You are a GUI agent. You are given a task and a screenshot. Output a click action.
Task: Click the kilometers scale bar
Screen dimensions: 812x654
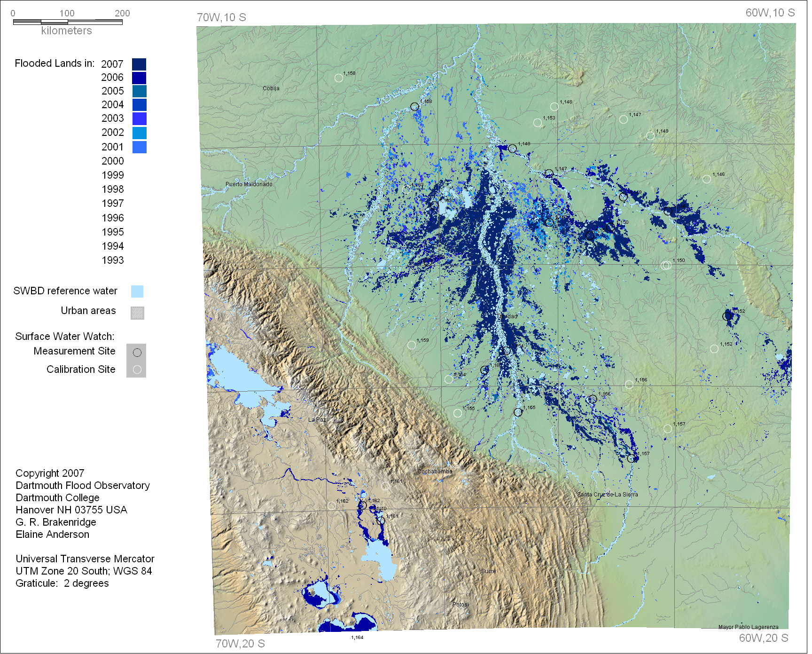click(68, 22)
